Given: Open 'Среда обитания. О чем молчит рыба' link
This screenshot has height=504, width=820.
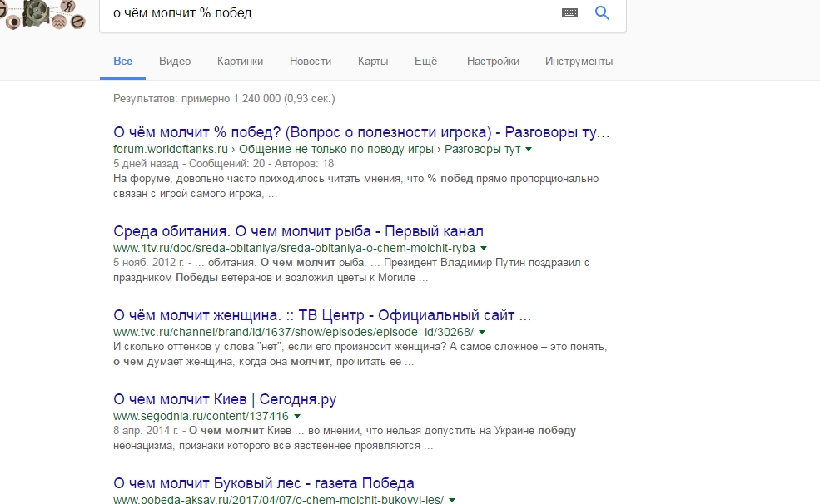Looking at the screenshot, I should 298,231.
